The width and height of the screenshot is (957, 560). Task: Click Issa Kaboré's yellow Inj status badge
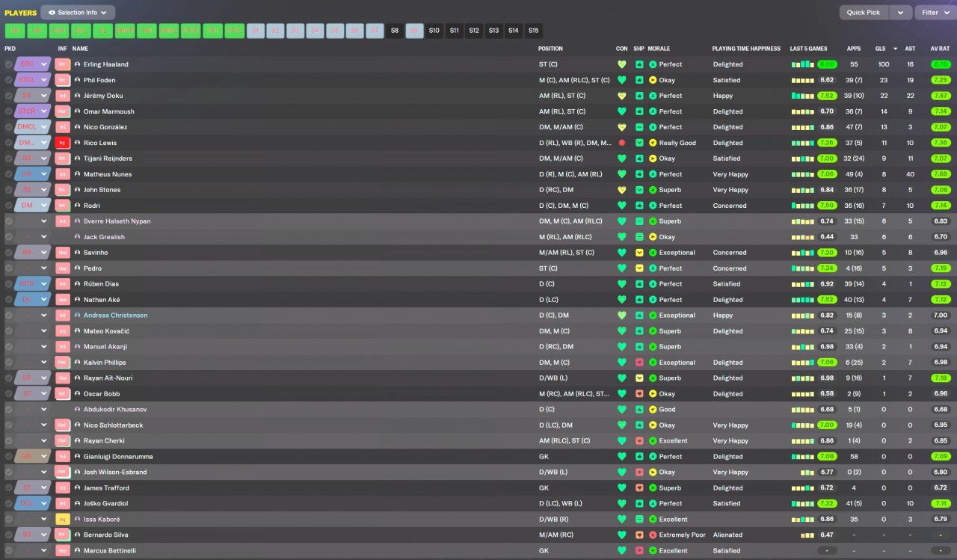tap(63, 520)
